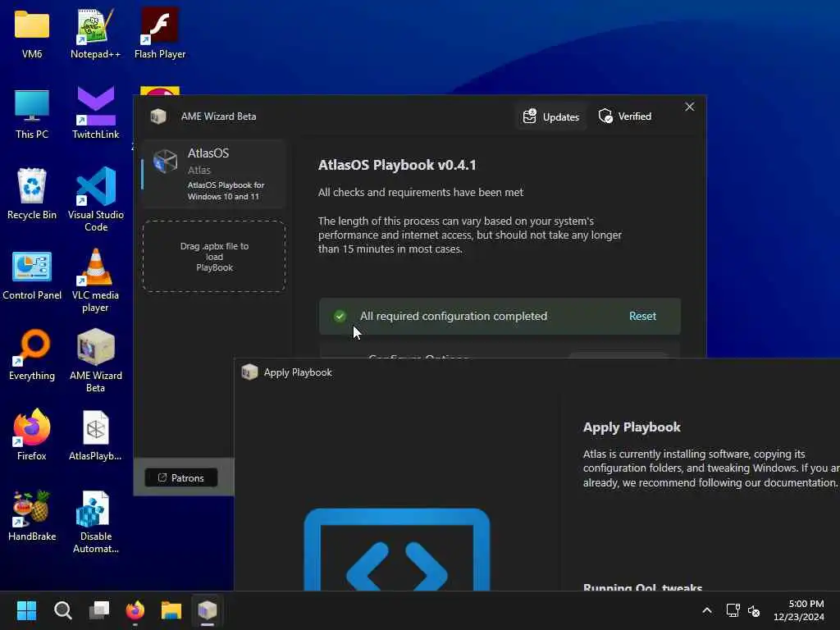This screenshot has height=630, width=840.
Task: Click network status tray icon
Action: 733,610
